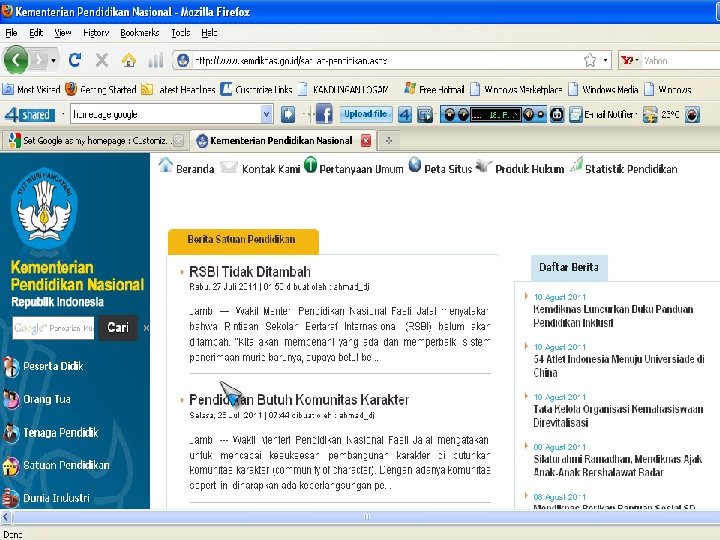Click the grey signal bars toolbar icon
720x540 pixels.
[x=156, y=60]
